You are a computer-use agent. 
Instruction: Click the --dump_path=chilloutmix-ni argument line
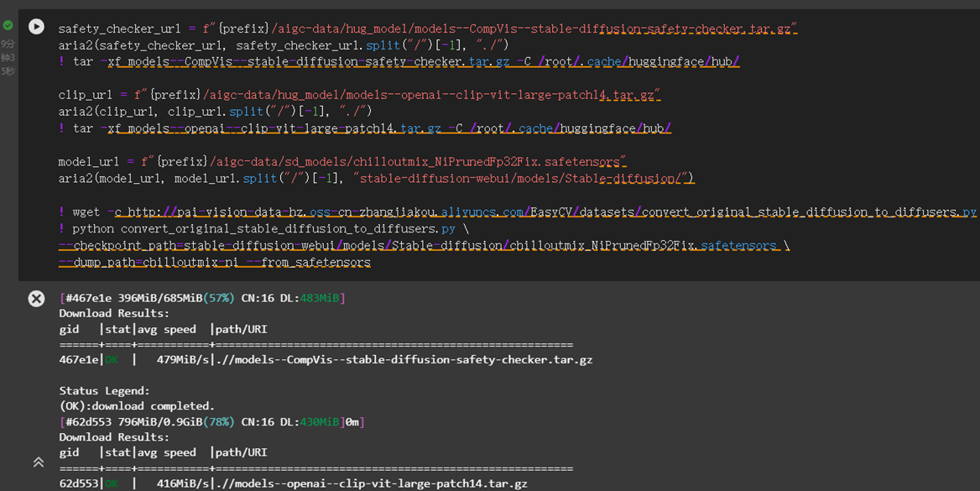(215, 262)
